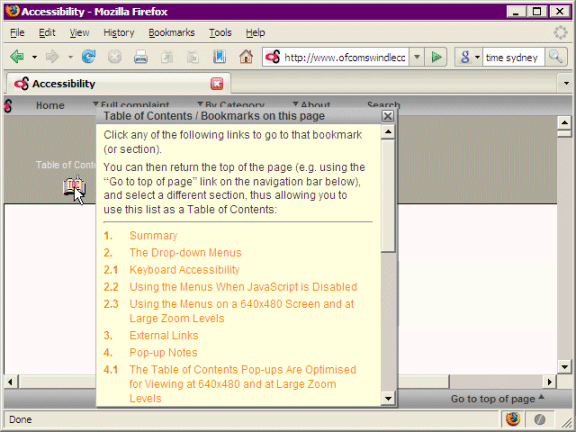576x432 pixels.
Task: Expand the address bar URL dropdown
Action: coord(417,57)
